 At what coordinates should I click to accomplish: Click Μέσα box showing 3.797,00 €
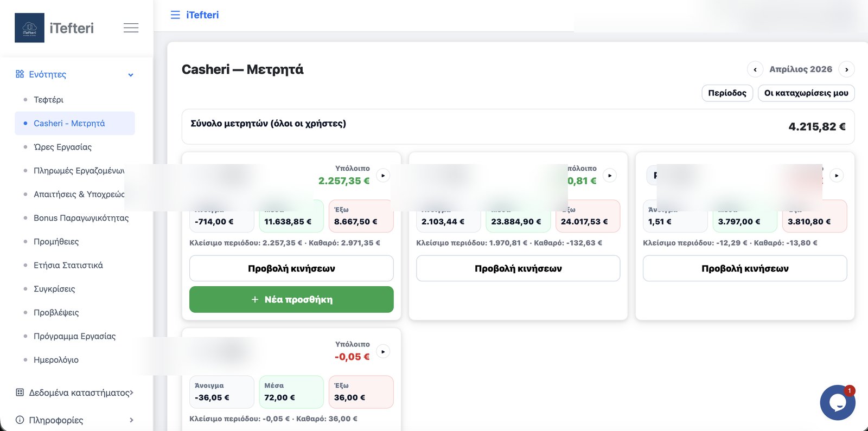point(745,216)
